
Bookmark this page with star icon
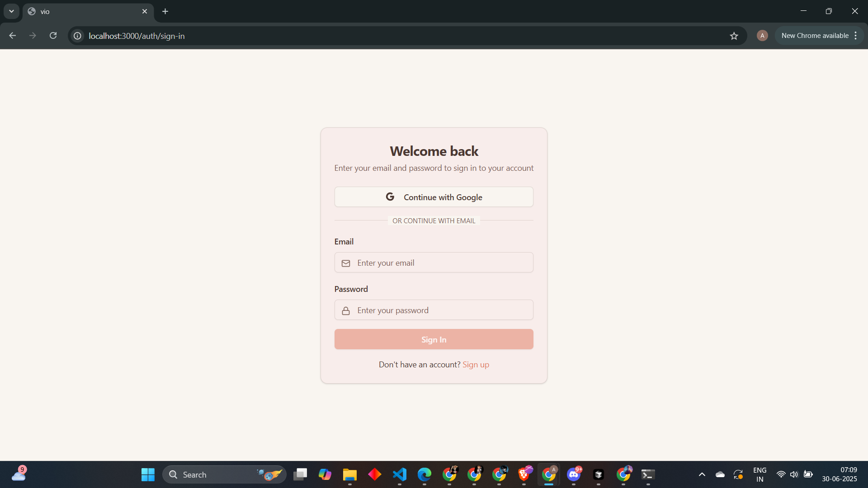(x=734, y=36)
